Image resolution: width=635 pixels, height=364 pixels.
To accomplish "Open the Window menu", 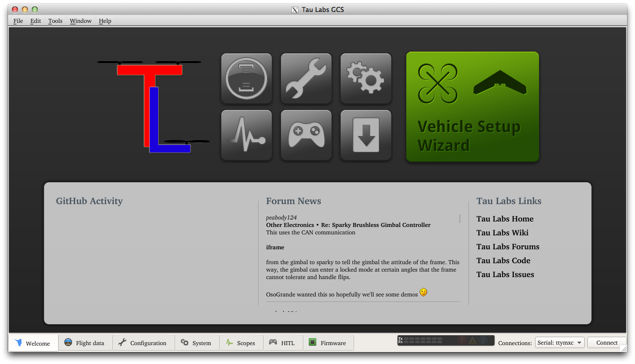I will click(81, 21).
